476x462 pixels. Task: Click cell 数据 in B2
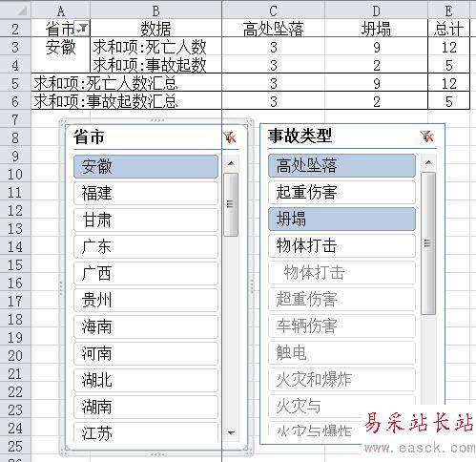coord(155,29)
